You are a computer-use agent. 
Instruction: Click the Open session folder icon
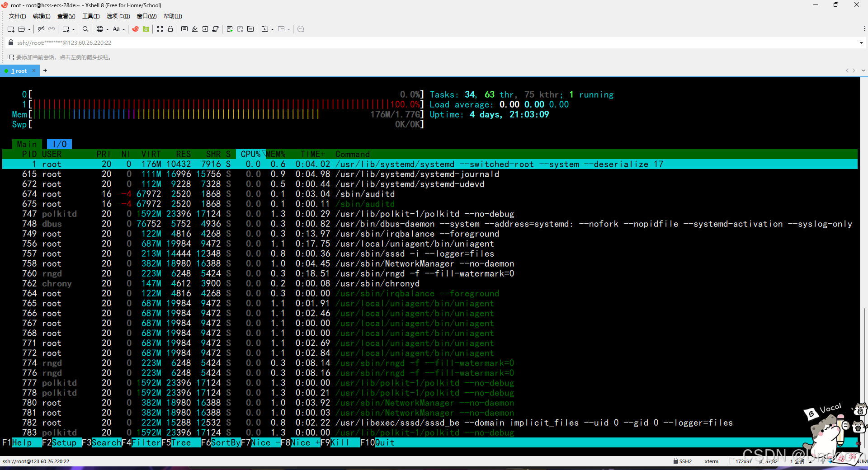[21, 29]
